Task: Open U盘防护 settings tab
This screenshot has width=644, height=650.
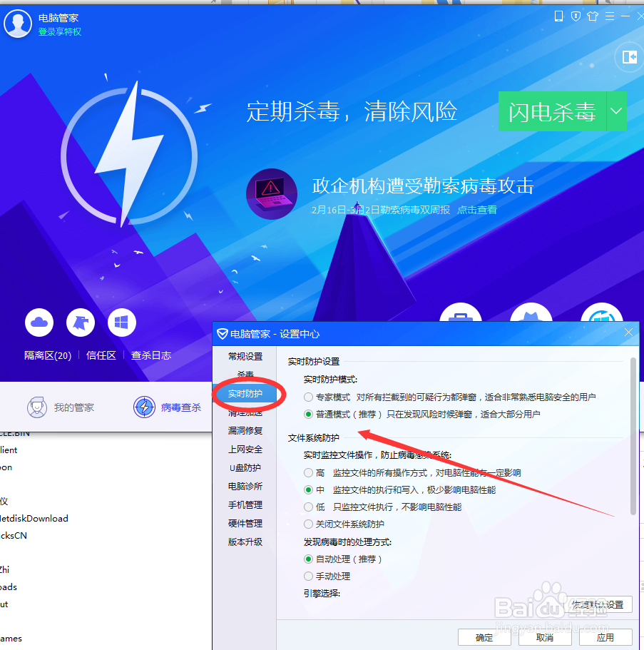Action: tap(245, 468)
